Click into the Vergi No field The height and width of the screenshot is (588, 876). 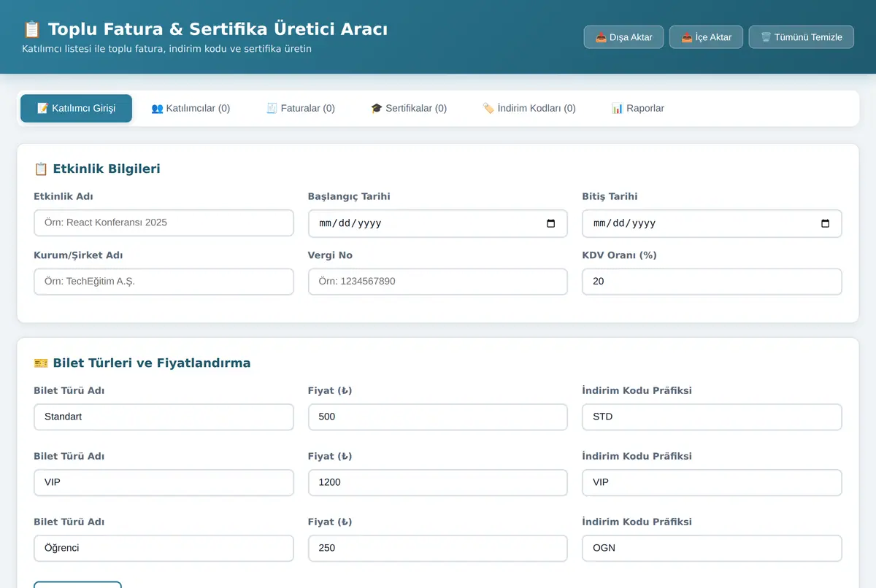pos(438,282)
